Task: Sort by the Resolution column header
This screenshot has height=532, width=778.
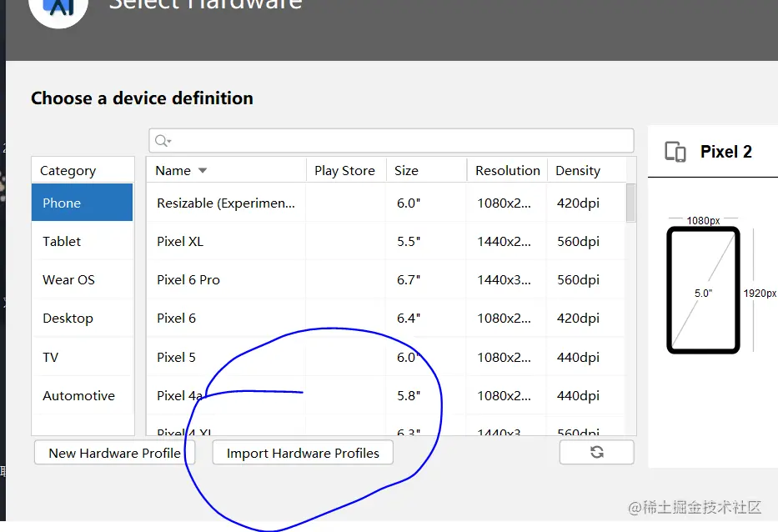Action: (x=507, y=171)
